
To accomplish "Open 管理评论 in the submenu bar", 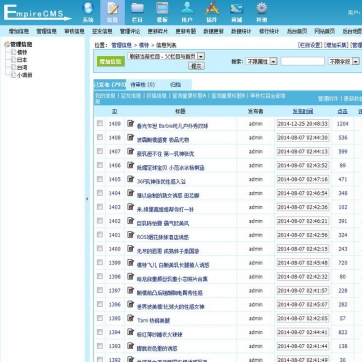I will click(x=130, y=31).
